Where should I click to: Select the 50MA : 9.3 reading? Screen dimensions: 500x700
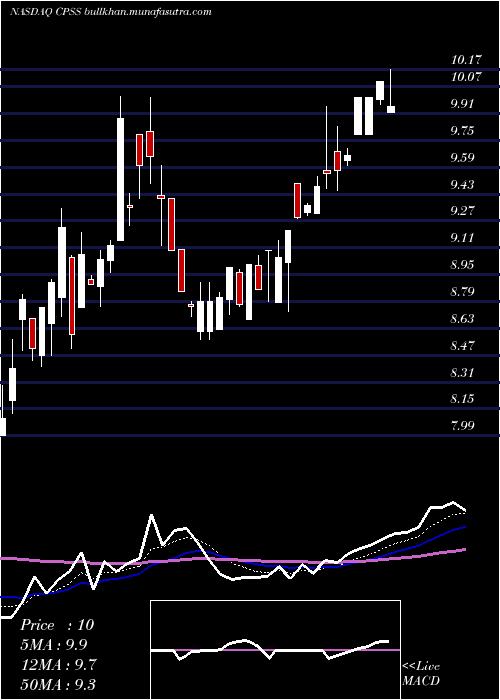(x=58, y=684)
